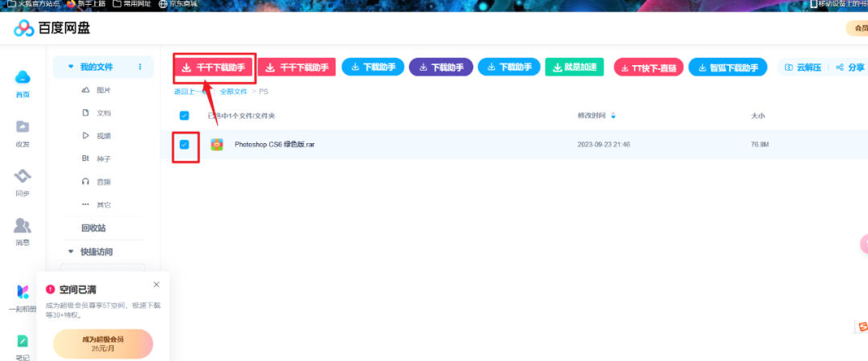868x361 pixels.
Task: Click the file name Photoshop CS6 绿色版.rar
Action: coord(275,145)
